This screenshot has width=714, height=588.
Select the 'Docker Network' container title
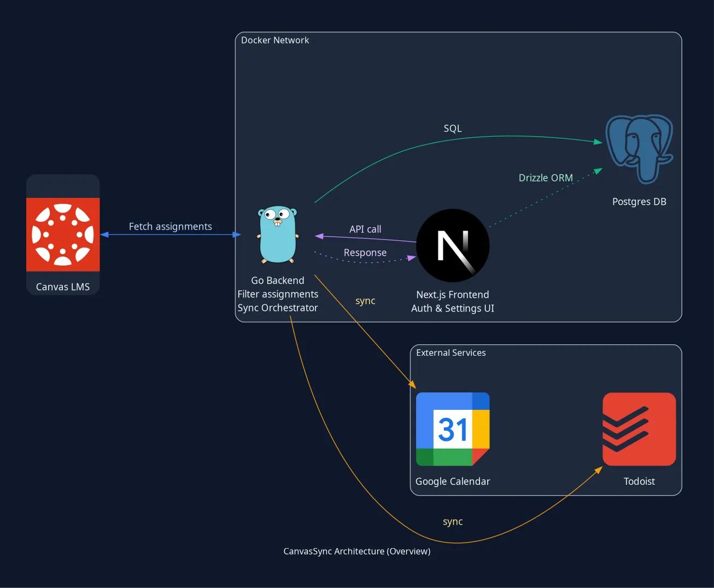275,40
